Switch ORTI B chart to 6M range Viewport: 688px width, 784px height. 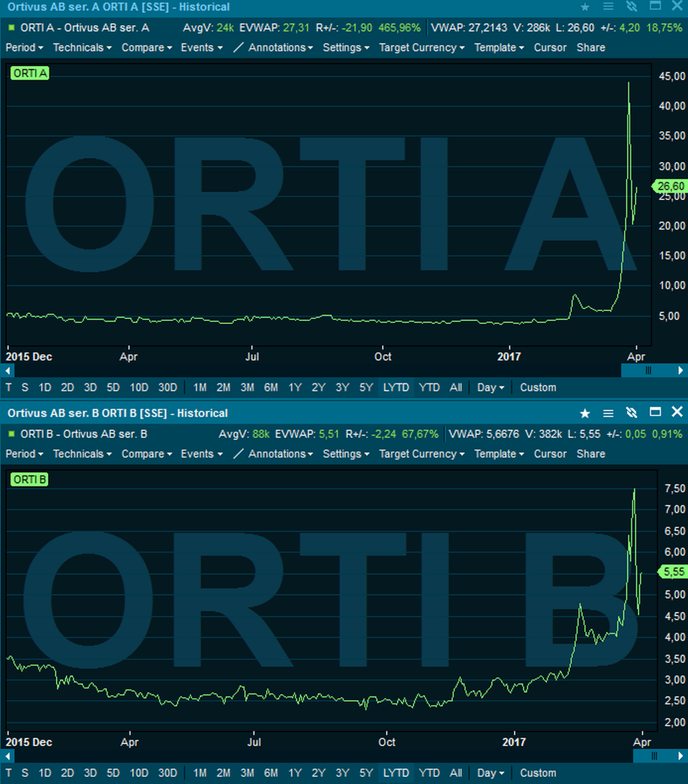coord(271,773)
